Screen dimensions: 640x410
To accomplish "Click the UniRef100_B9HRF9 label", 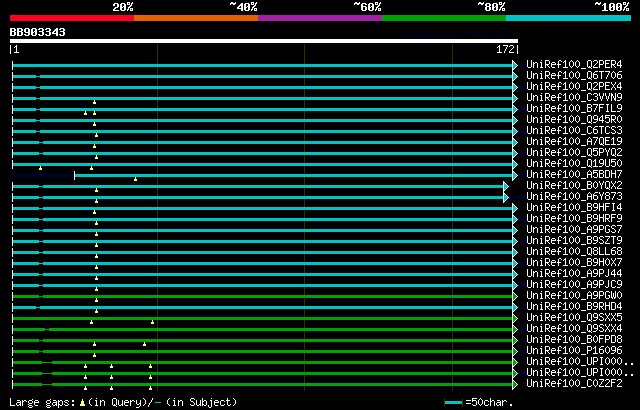I will (x=574, y=219).
